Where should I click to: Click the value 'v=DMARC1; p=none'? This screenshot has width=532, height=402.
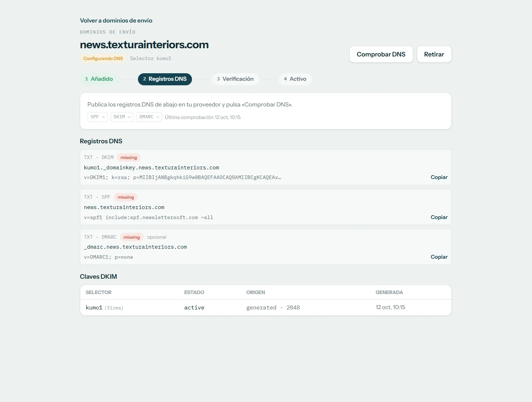tap(108, 257)
